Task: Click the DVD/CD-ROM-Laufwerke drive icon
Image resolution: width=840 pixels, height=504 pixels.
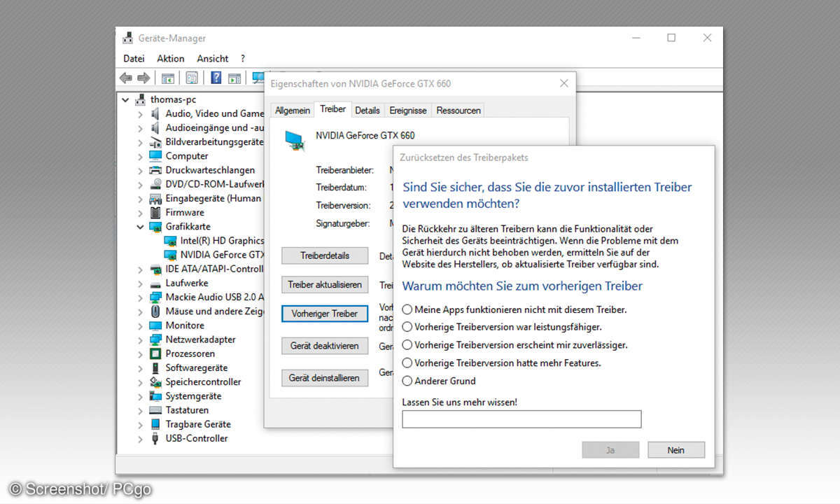Action: pyautogui.click(x=155, y=184)
